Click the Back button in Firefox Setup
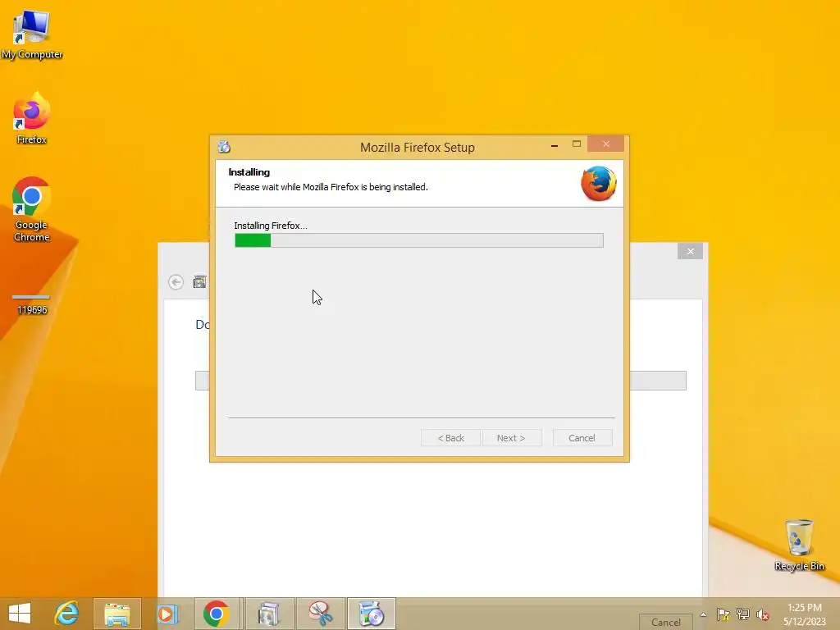This screenshot has width=840, height=630. point(450,438)
